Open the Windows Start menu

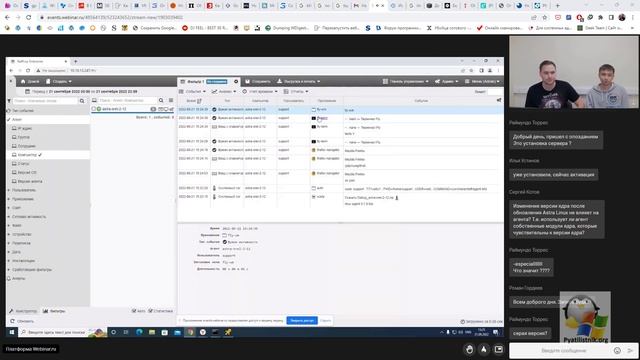12,332
